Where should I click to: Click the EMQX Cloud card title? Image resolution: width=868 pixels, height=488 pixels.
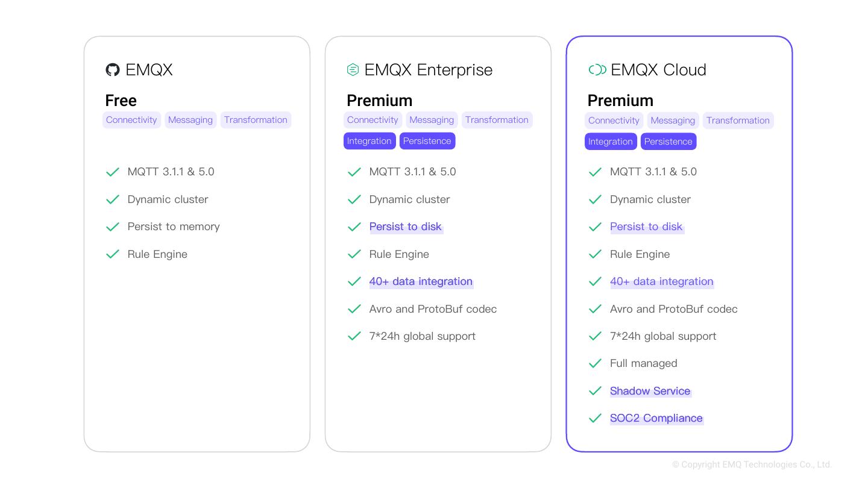(x=658, y=70)
